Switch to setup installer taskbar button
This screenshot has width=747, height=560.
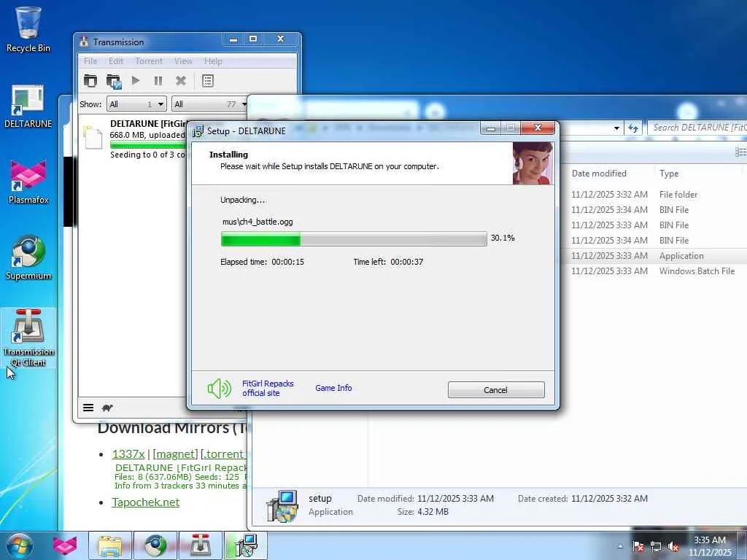tap(246, 545)
